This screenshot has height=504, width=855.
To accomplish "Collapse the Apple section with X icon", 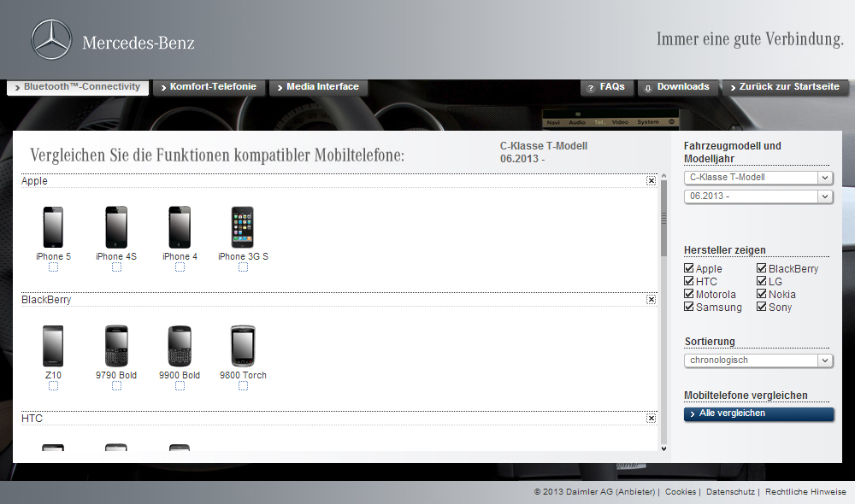I will click(x=652, y=181).
